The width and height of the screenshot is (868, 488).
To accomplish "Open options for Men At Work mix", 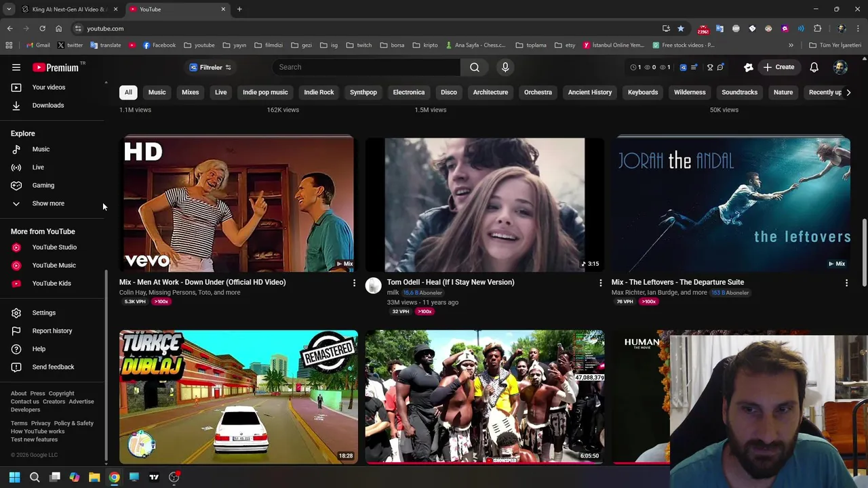I will [354, 283].
